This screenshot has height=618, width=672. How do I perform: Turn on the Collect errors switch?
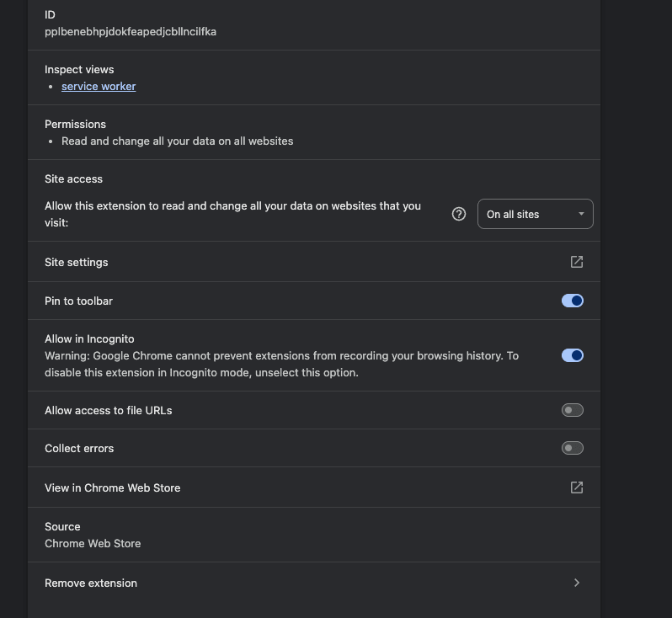coord(573,448)
